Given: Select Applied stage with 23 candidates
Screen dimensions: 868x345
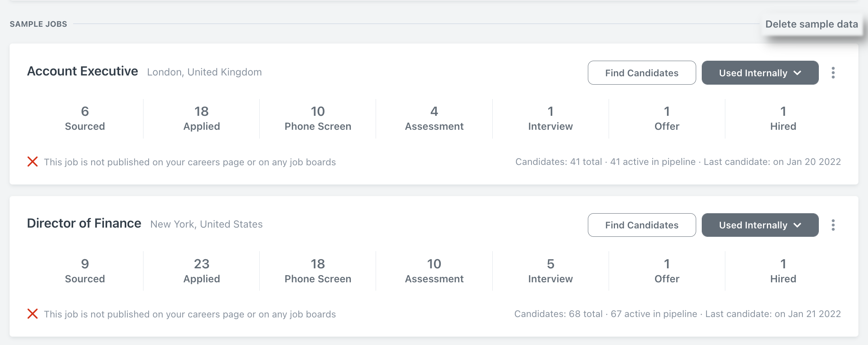Looking at the screenshot, I should (x=201, y=271).
